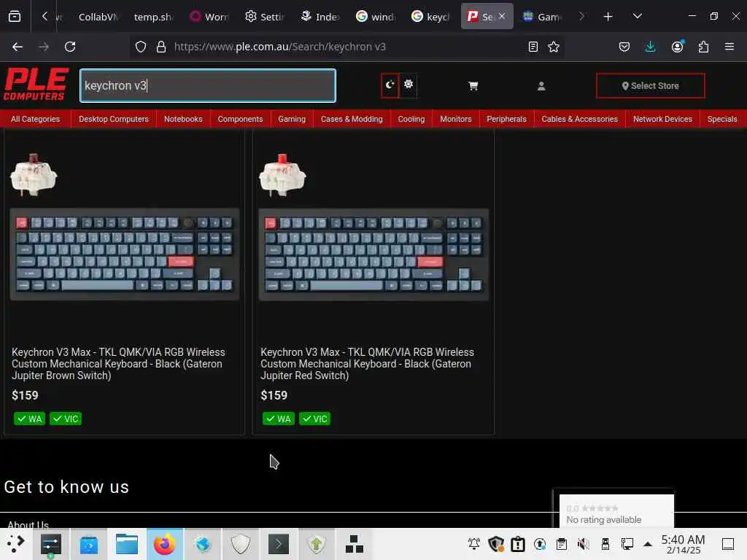Viewport: 747px width, 560px height.
Task: Open Firefox View icon
Action: coord(15,17)
